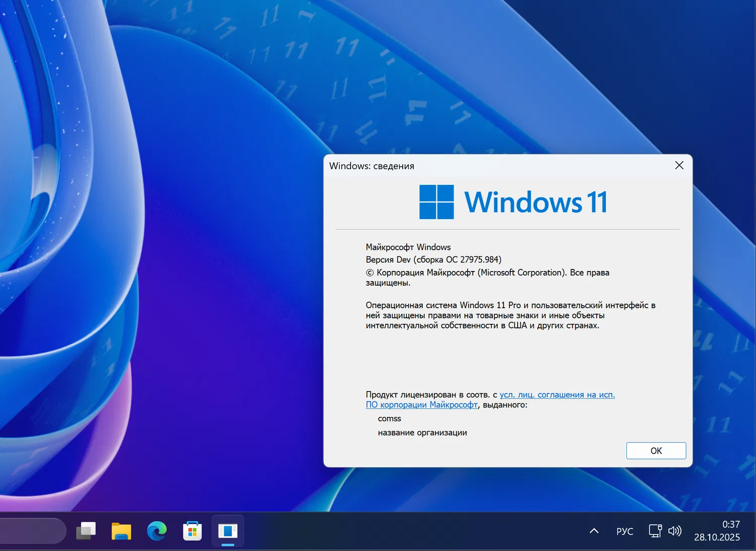This screenshot has width=756, height=551.
Task: Open the volume control in the system tray
Action: point(674,531)
